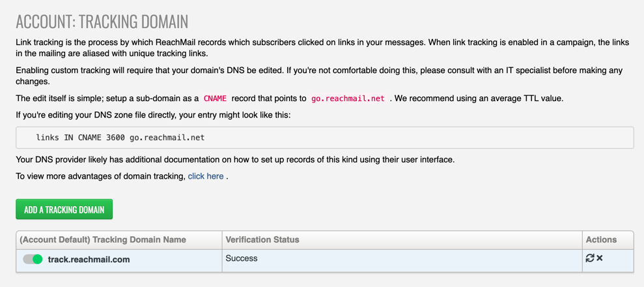The image size is (644, 287).
Task: Click the pink CNAME code label
Action: coord(216,98)
